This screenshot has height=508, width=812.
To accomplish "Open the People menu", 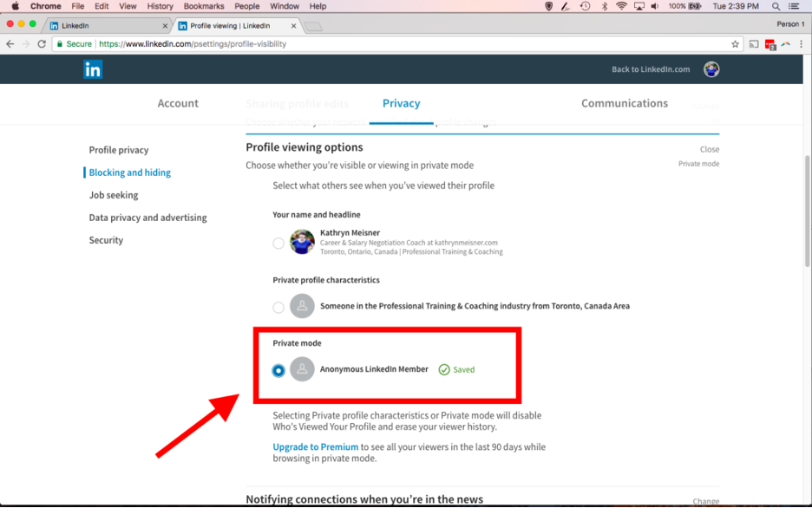I will [x=247, y=6].
